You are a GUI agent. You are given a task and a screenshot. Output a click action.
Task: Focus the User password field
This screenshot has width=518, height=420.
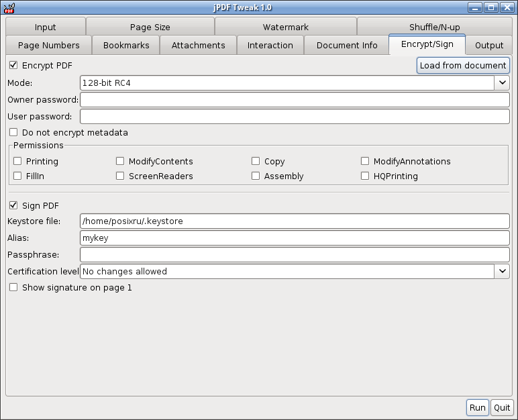(295, 116)
